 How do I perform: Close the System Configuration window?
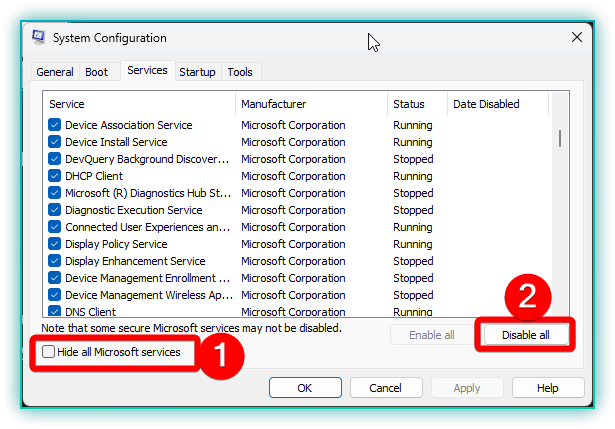point(576,38)
